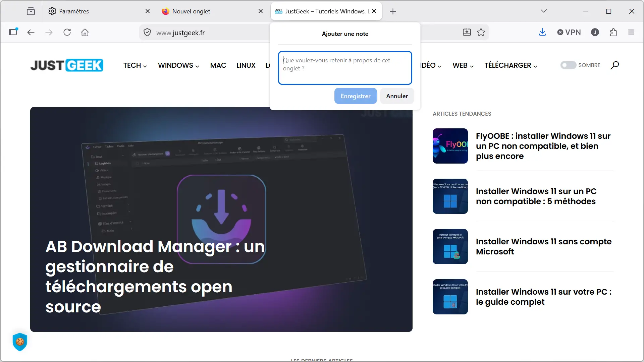The height and width of the screenshot is (362, 644).
Task: Close the Paramètres tab
Action: pos(148,11)
